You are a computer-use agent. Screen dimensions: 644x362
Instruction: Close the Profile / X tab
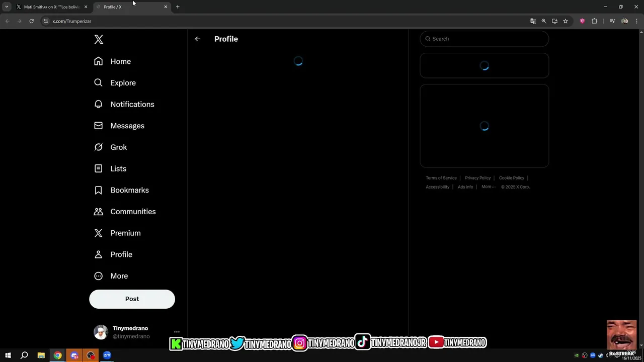[x=166, y=7]
